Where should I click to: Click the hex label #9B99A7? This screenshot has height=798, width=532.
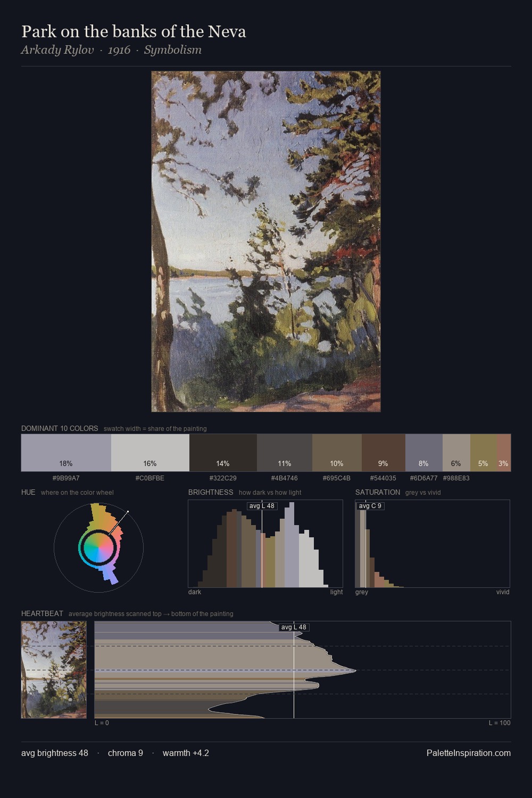[66, 478]
